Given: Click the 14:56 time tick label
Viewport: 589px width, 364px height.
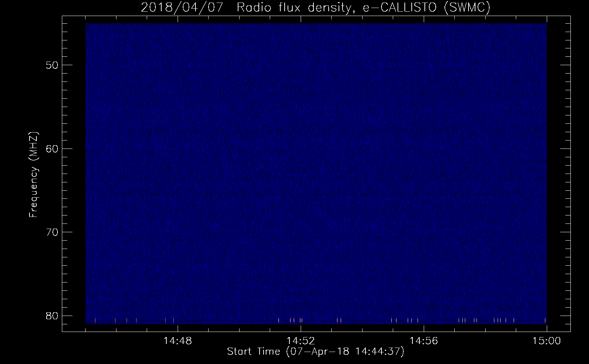Looking at the screenshot, I should pyautogui.click(x=424, y=341).
